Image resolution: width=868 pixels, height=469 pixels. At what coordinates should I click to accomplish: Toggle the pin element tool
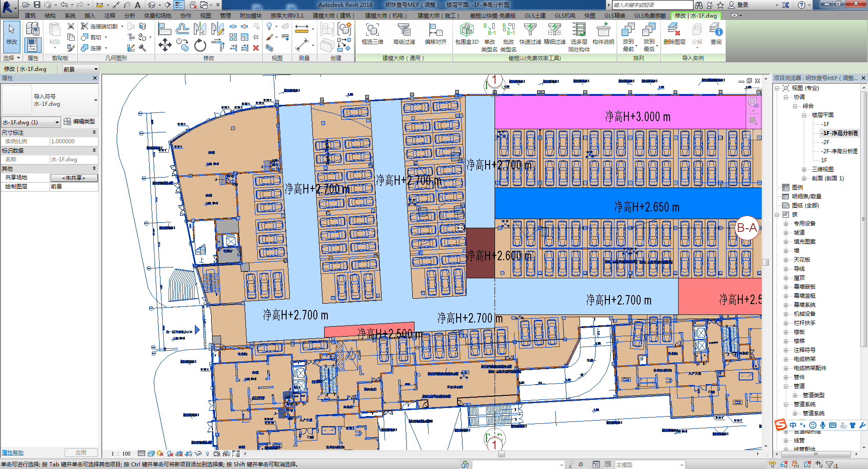pyautogui.click(x=256, y=37)
